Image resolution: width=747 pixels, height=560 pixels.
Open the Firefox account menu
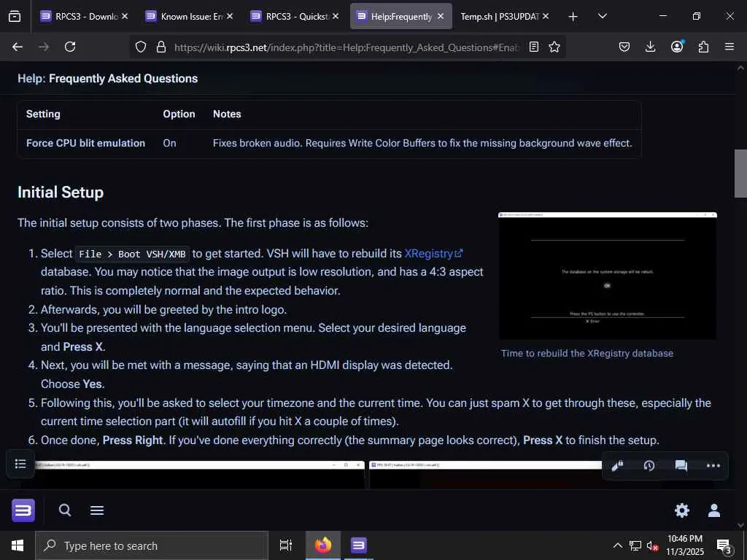pos(677,47)
